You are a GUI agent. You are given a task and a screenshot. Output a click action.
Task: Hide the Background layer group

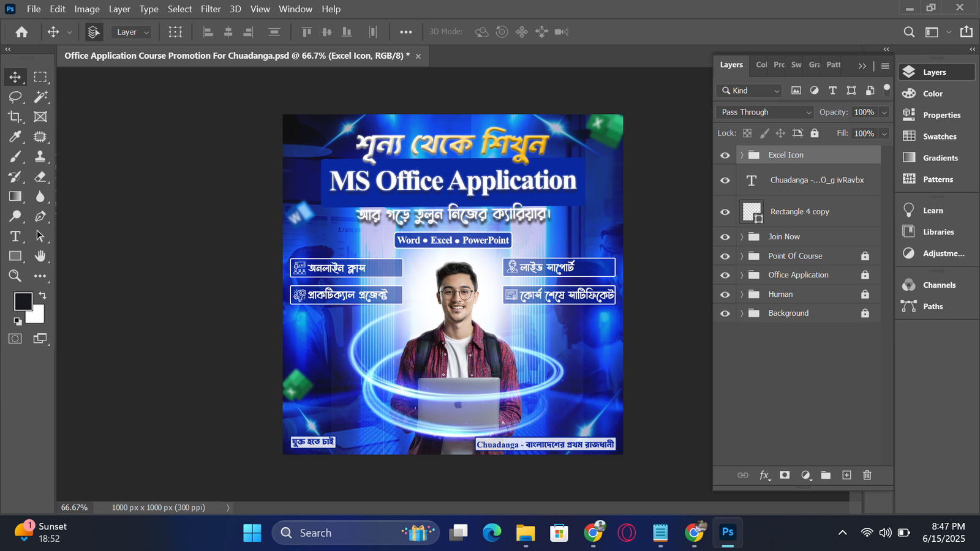(725, 313)
